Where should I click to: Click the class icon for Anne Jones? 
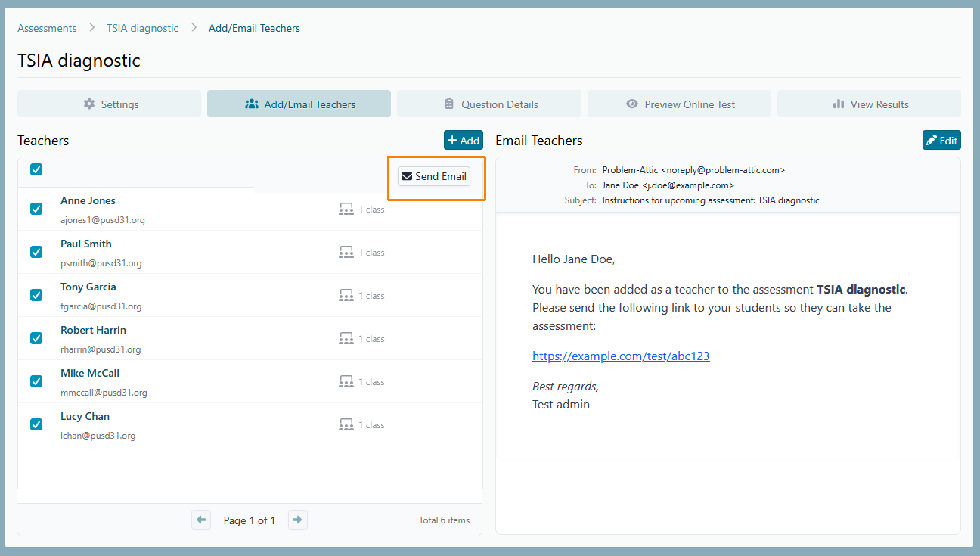(346, 210)
